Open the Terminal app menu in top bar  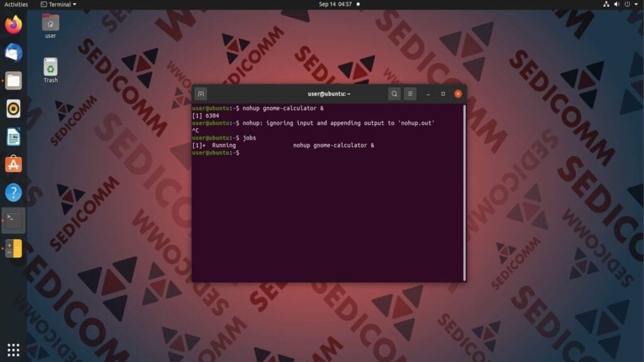point(58,4)
